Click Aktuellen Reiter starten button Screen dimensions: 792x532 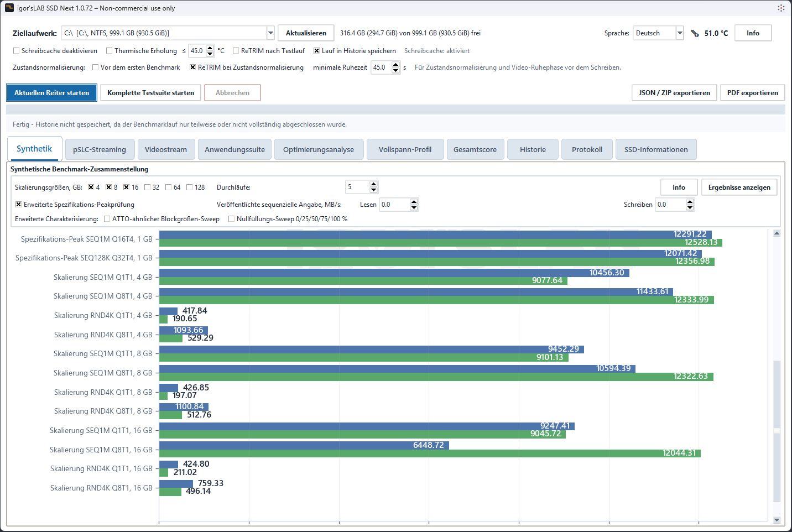tap(52, 93)
